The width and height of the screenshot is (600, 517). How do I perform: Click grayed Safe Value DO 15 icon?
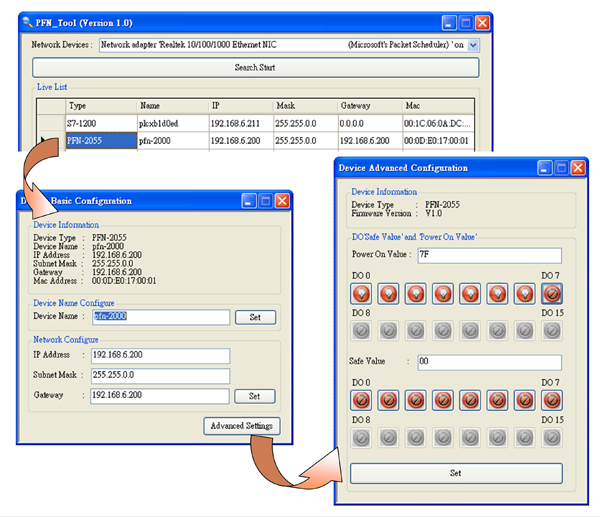[552, 438]
